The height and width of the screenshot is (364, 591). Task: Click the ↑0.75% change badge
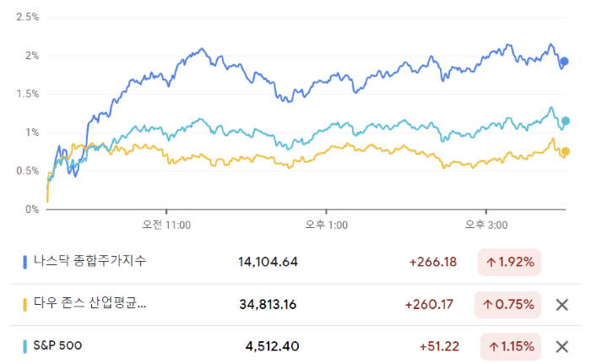pyautogui.click(x=509, y=304)
